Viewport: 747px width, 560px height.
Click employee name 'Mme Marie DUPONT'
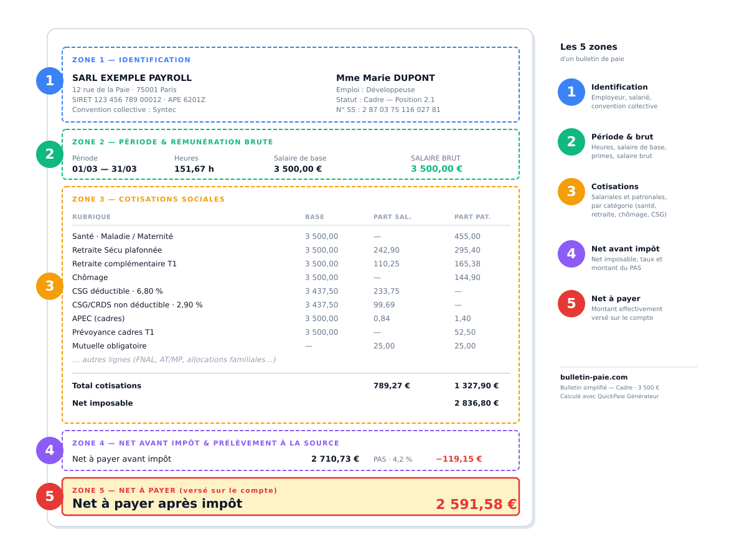coord(385,78)
